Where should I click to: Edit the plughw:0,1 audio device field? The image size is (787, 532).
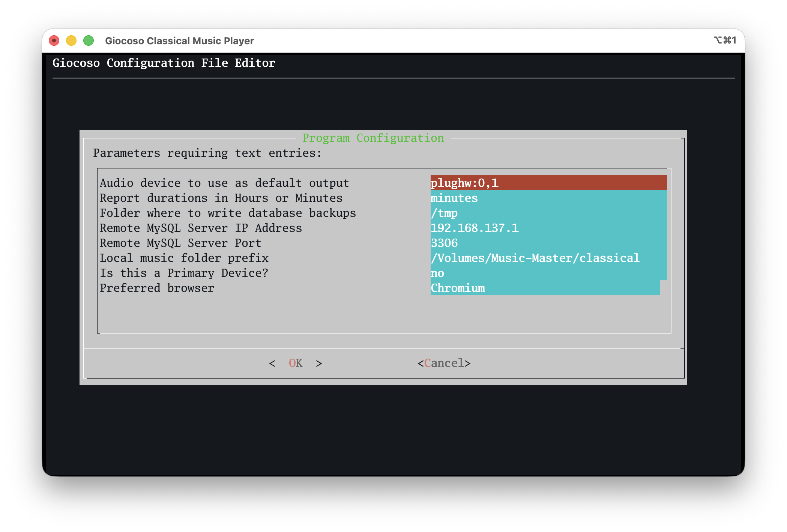[x=548, y=183]
